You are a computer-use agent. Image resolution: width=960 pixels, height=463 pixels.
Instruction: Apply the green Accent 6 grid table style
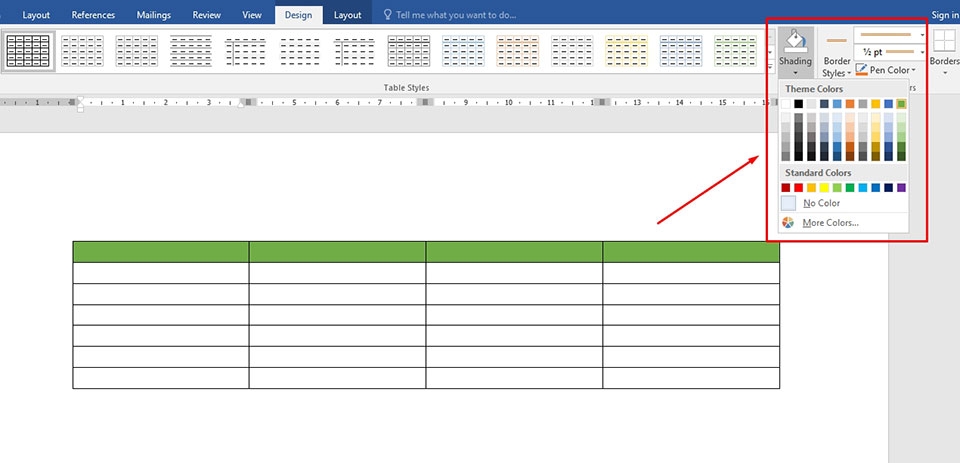coord(735,51)
